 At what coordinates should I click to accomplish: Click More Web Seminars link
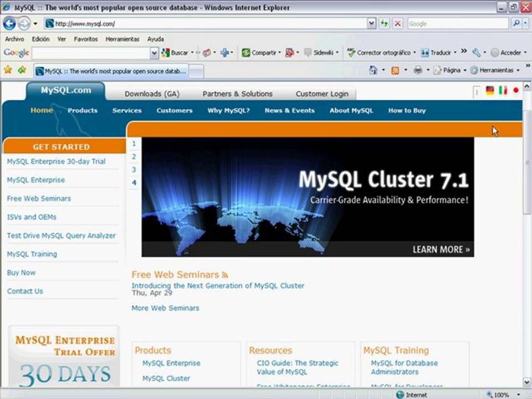[x=165, y=308]
